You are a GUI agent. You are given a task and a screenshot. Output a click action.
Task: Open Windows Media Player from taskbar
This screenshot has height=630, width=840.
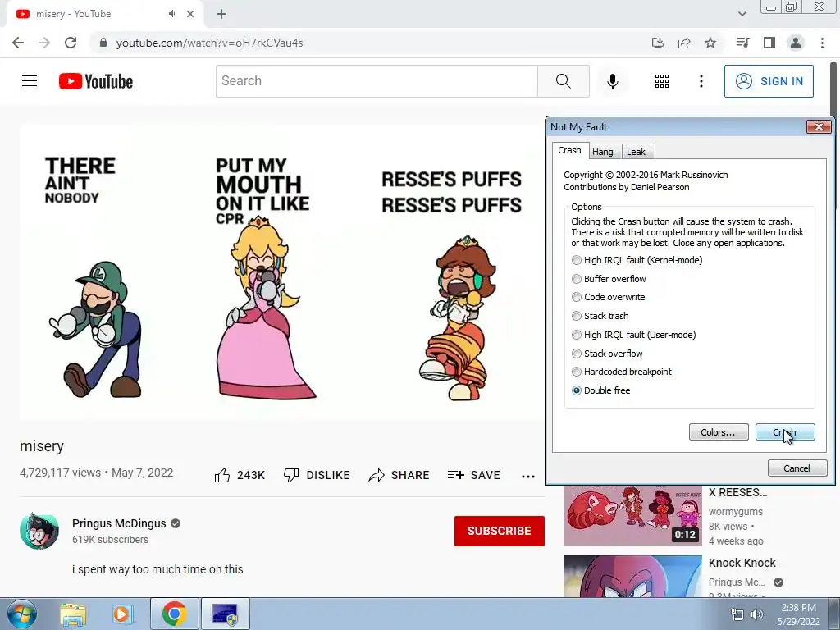(122, 614)
